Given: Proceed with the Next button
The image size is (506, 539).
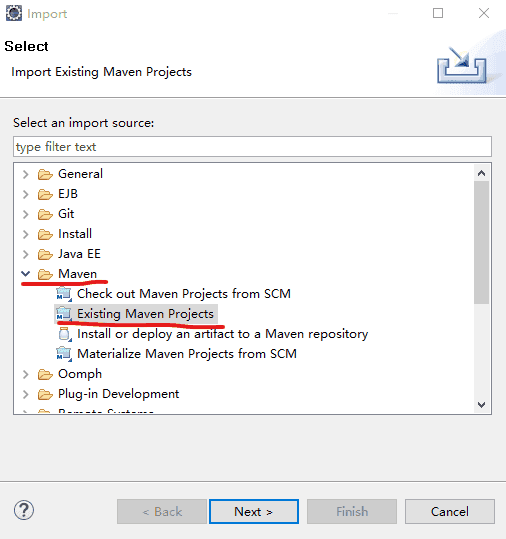Looking at the screenshot, I should [x=254, y=512].
